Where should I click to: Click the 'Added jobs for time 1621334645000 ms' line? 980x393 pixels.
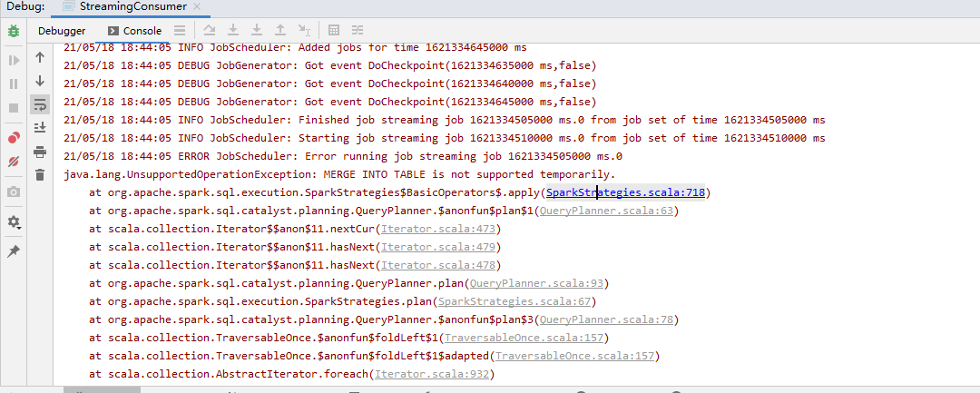[295, 47]
